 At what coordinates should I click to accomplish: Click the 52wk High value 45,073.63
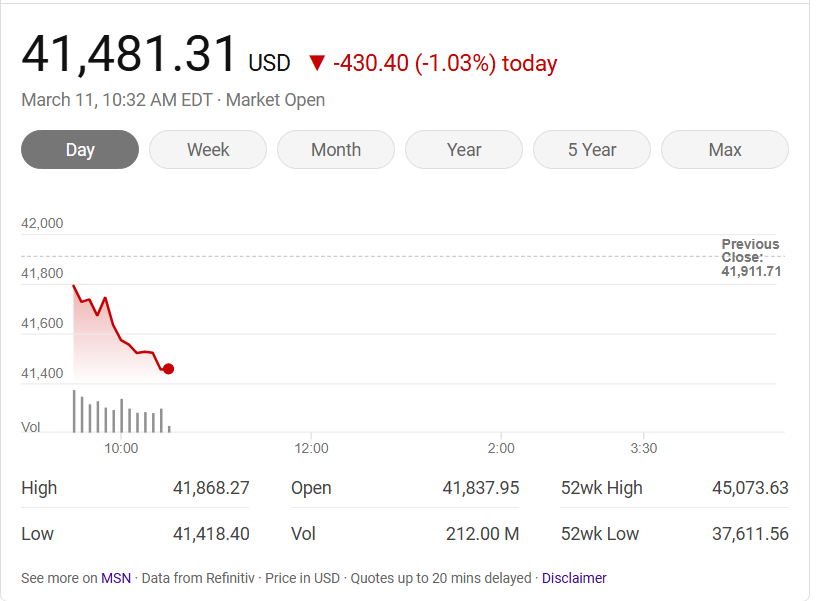(x=750, y=488)
